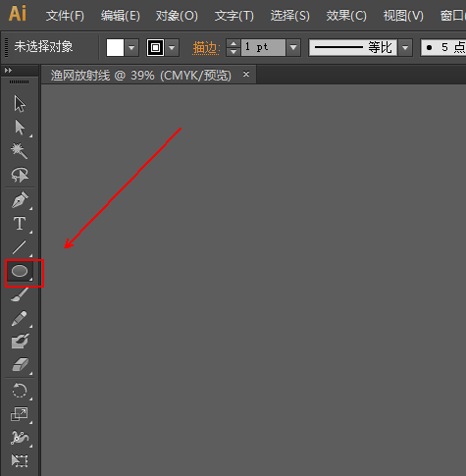Pick the Lasso tool
This screenshot has width=466, height=476.
coord(20,175)
